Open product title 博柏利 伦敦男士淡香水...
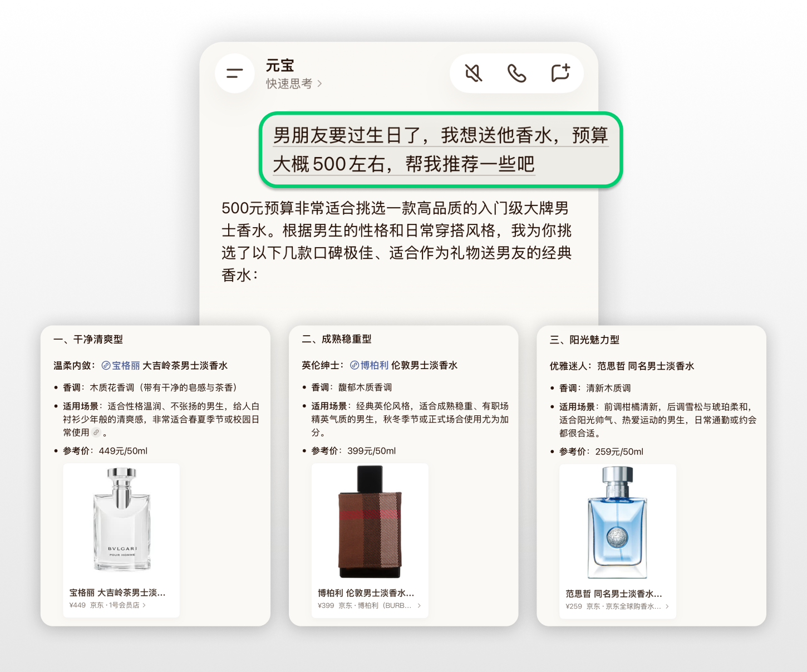The height and width of the screenshot is (672, 807). click(366, 593)
